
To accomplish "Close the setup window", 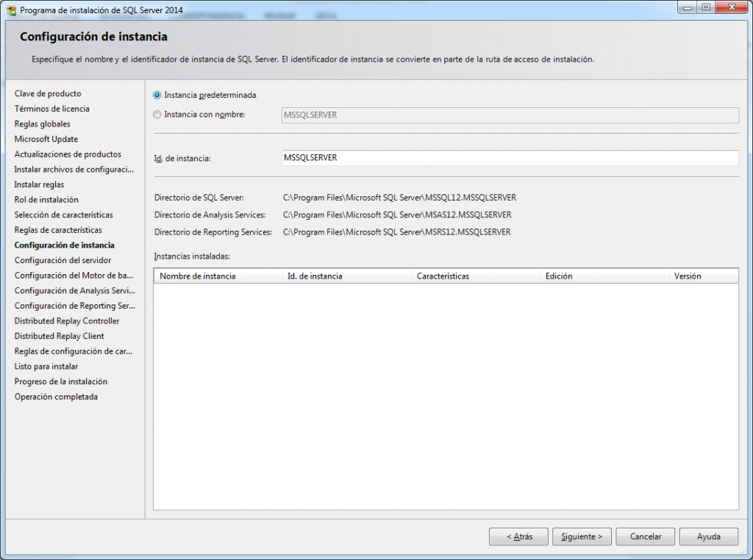I will (x=732, y=7).
